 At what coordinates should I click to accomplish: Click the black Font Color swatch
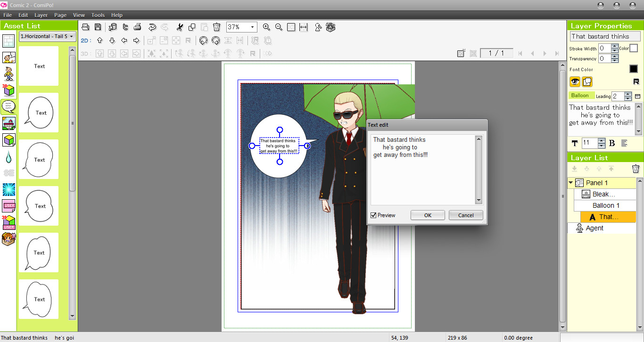[634, 69]
